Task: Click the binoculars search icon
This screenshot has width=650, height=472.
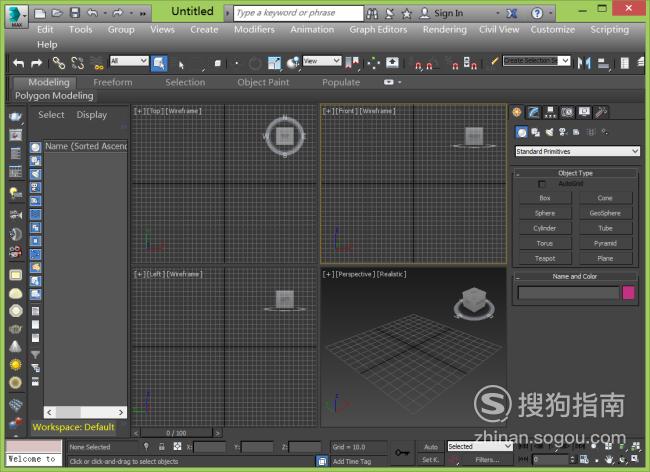Action: coord(372,13)
